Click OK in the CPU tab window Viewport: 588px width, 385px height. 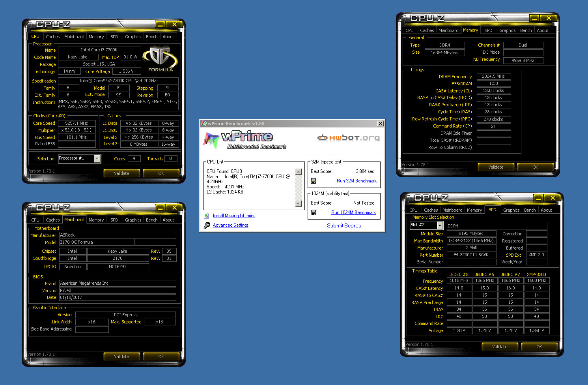pyautogui.click(x=161, y=173)
